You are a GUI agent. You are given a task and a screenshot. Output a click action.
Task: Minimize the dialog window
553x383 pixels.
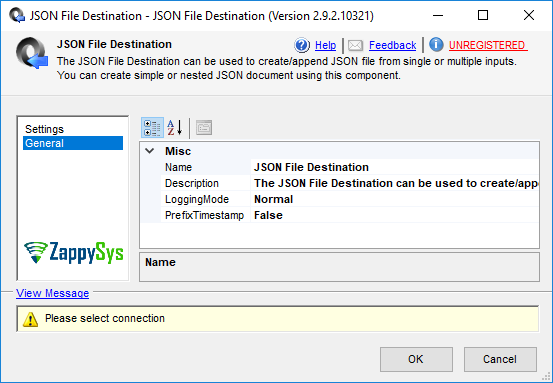click(x=438, y=16)
